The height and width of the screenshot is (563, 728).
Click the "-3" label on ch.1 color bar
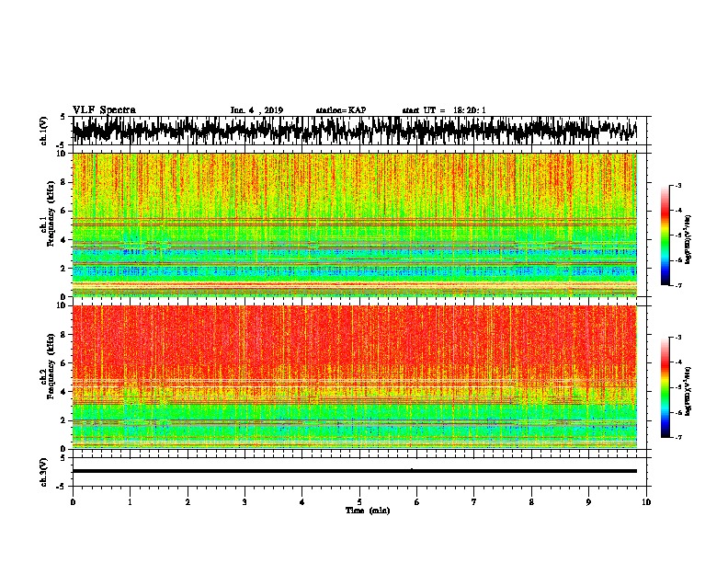tap(677, 185)
